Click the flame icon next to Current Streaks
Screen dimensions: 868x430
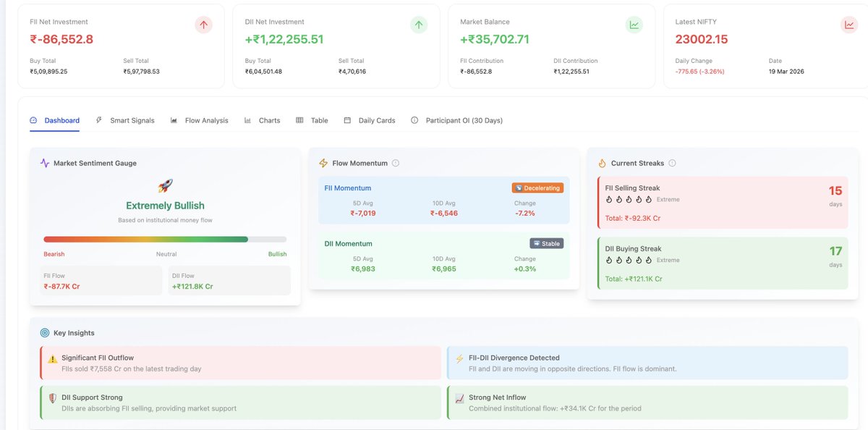pyautogui.click(x=602, y=164)
